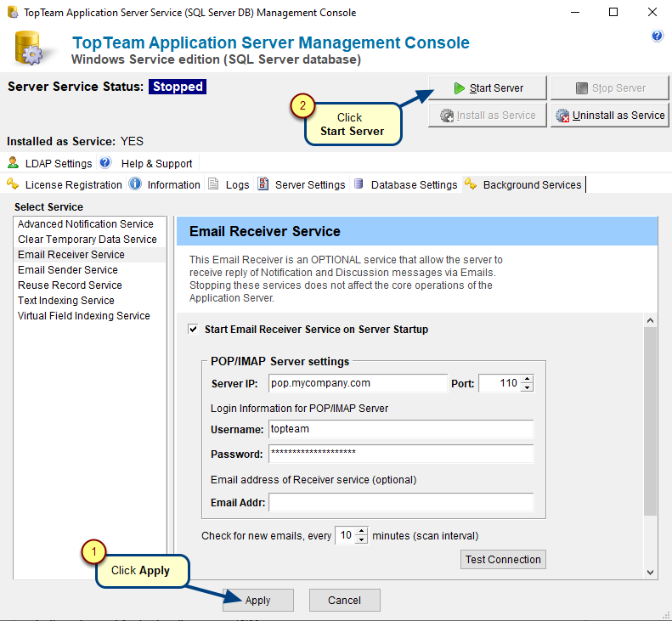Viewport: 672px width, 621px height.
Task: Click the green Start Server play icon
Action: [x=459, y=88]
